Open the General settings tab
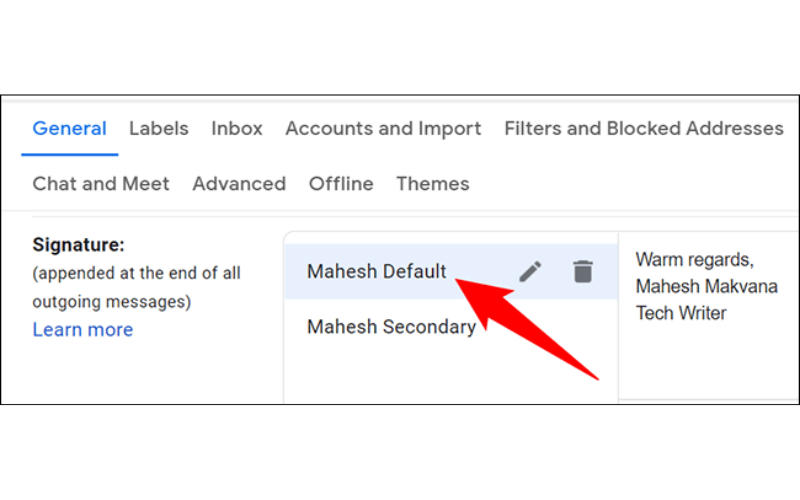Image resolution: width=800 pixels, height=500 pixels. click(69, 129)
